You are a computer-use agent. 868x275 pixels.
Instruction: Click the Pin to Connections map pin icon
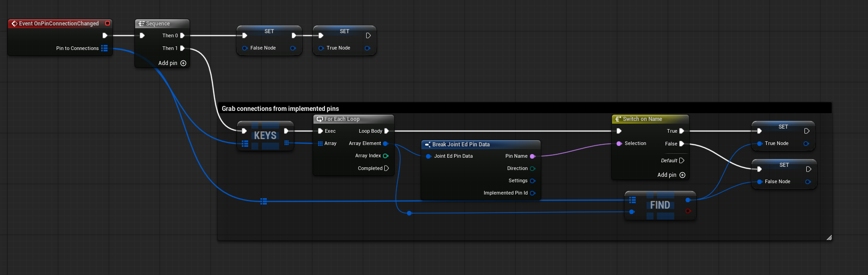coord(105,48)
